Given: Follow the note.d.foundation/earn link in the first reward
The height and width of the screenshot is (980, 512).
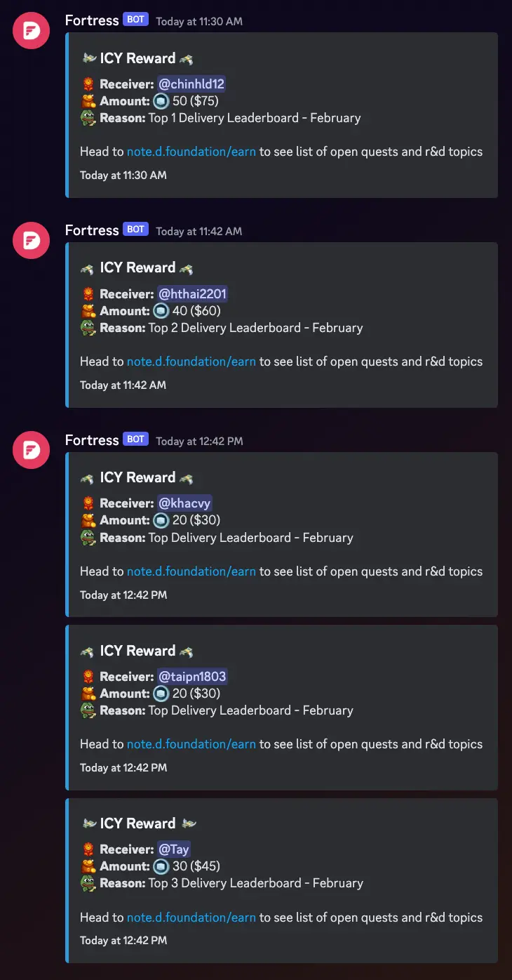Looking at the screenshot, I should pos(191,152).
